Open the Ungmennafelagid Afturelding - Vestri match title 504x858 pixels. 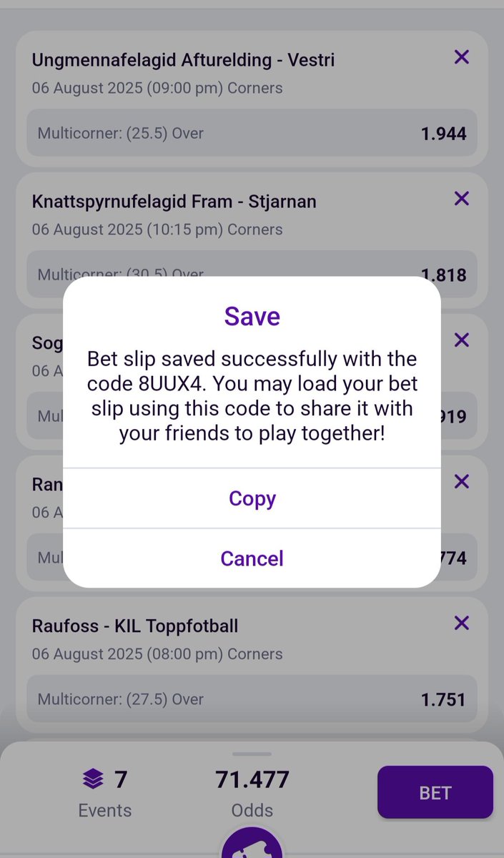click(x=183, y=61)
